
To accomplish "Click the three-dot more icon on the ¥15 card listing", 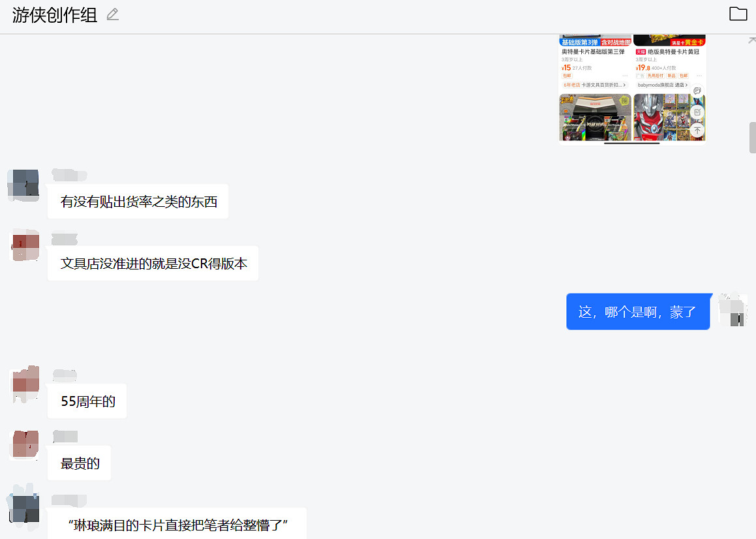I will (x=624, y=76).
